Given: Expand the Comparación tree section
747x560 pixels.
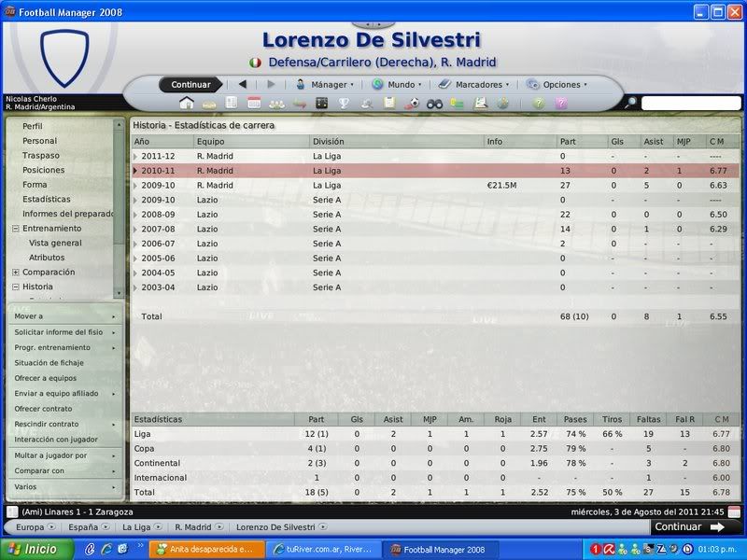Looking at the screenshot, I should [15, 273].
